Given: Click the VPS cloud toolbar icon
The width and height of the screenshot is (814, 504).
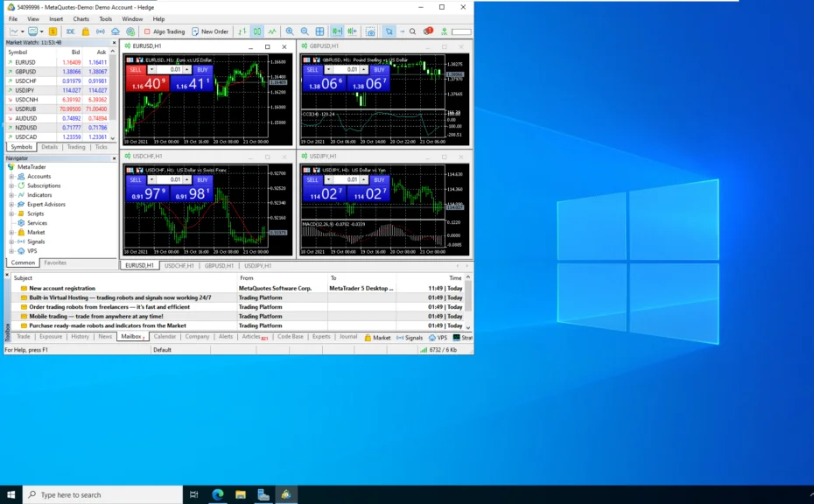Looking at the screenshot, I should point(116,31).
